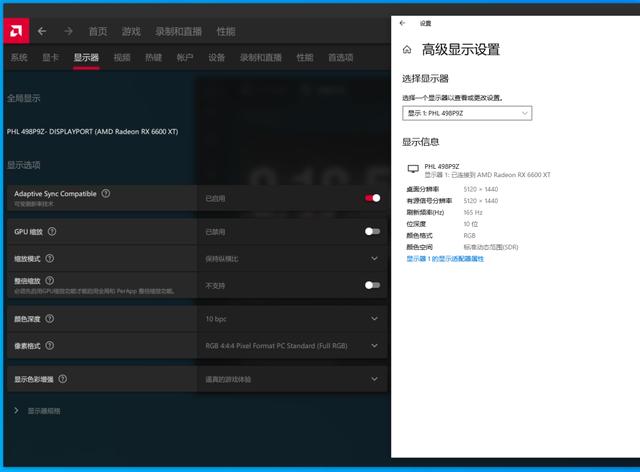640x472 pixels.
Task: Open help icon next to GPU 缩放
Action: [52, 232]
